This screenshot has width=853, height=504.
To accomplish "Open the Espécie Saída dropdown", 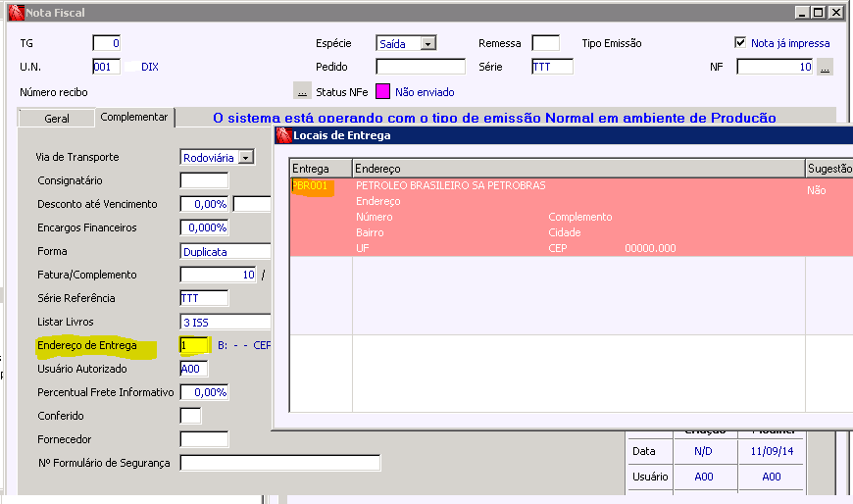I will 428,43.
